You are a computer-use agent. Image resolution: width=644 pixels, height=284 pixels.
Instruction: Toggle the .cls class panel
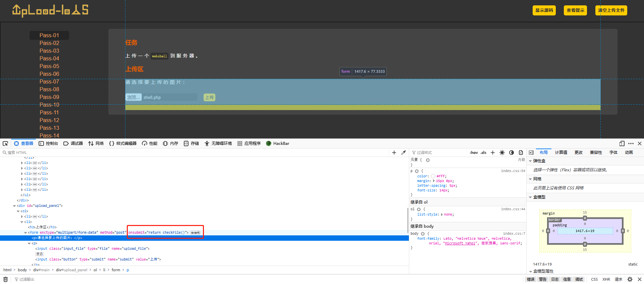point(483,153)
